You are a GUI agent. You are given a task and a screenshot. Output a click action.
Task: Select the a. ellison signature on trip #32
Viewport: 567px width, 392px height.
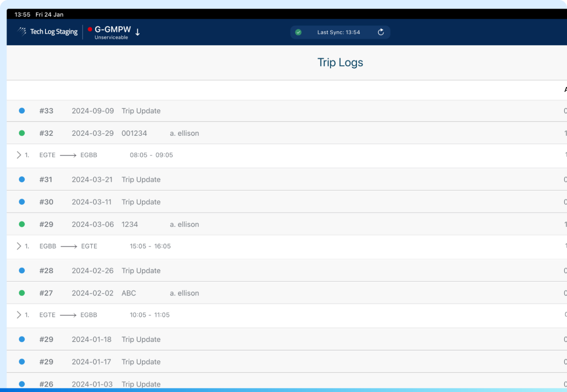point(184,133)
